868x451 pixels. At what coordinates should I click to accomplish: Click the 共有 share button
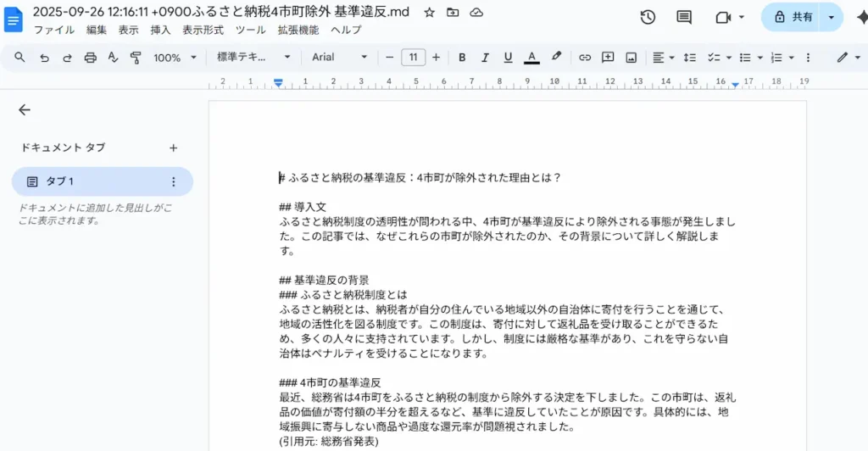point(792,17)
